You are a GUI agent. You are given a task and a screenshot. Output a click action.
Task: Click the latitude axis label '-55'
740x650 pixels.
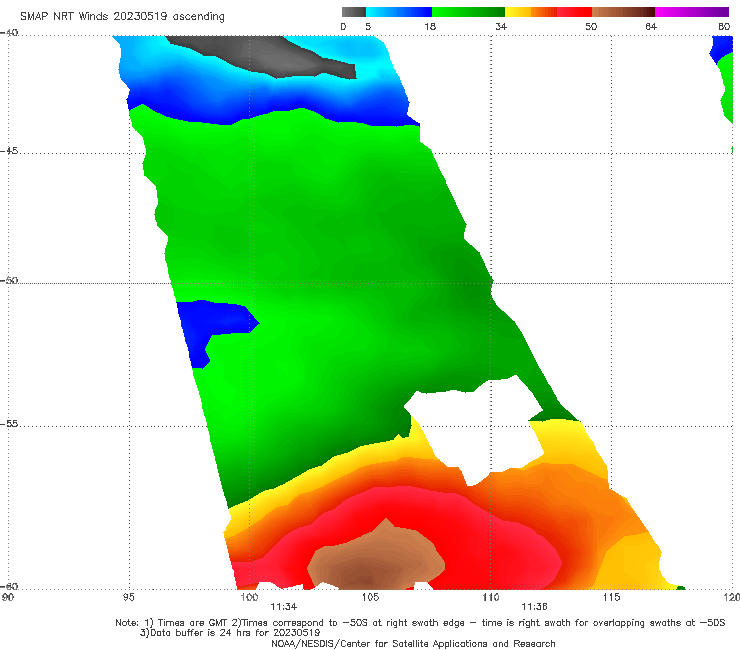(x=9, y=424)
